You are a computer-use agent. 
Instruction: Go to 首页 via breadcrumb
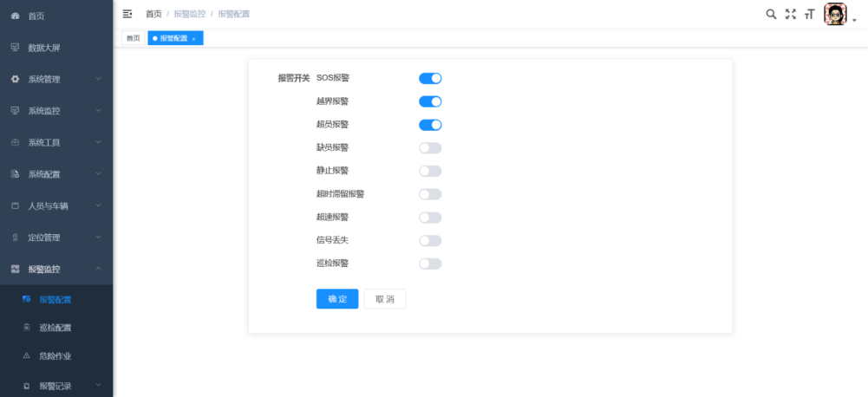(153, 14)
